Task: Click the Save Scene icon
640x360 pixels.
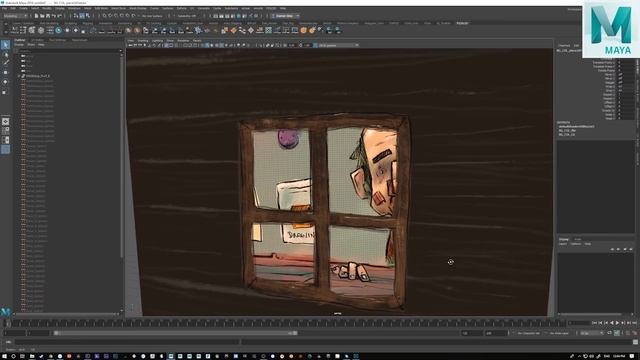Action: [48, 16]
